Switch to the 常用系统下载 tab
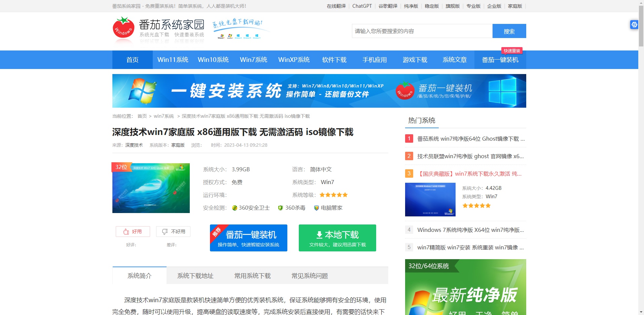This screenshot has width=644, height=315. pyautogui.click(x=253, y=276)
